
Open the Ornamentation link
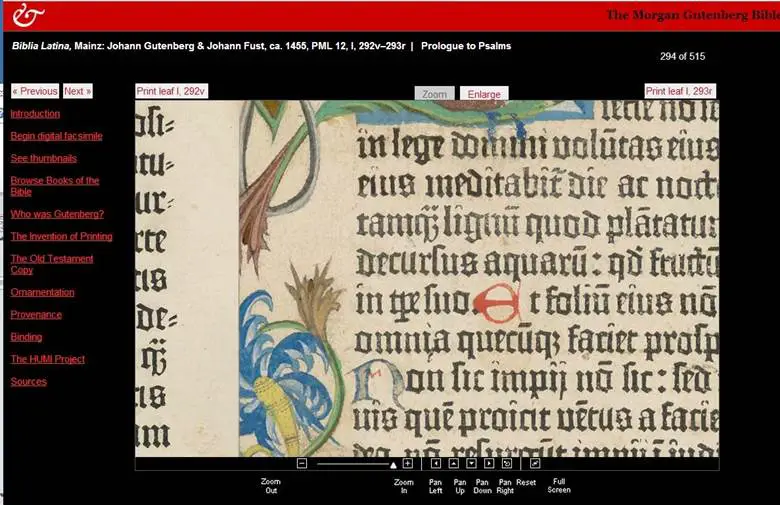pyautogui.click(x=42, y=292)
